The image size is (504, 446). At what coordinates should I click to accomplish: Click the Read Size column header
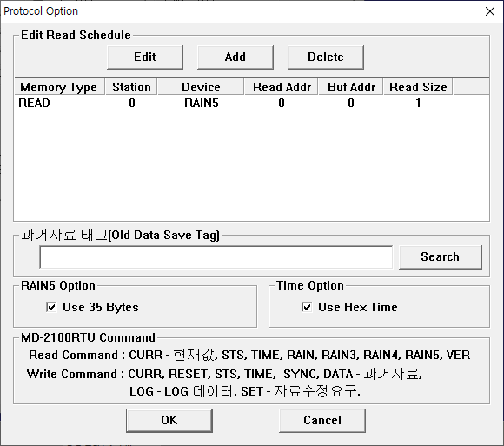tap(418, 87)
